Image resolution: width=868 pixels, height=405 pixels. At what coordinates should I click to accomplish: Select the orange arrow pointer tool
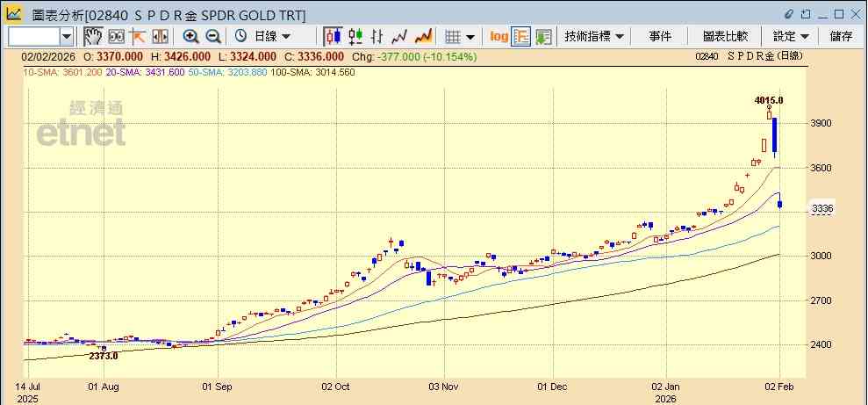point(137,37)
